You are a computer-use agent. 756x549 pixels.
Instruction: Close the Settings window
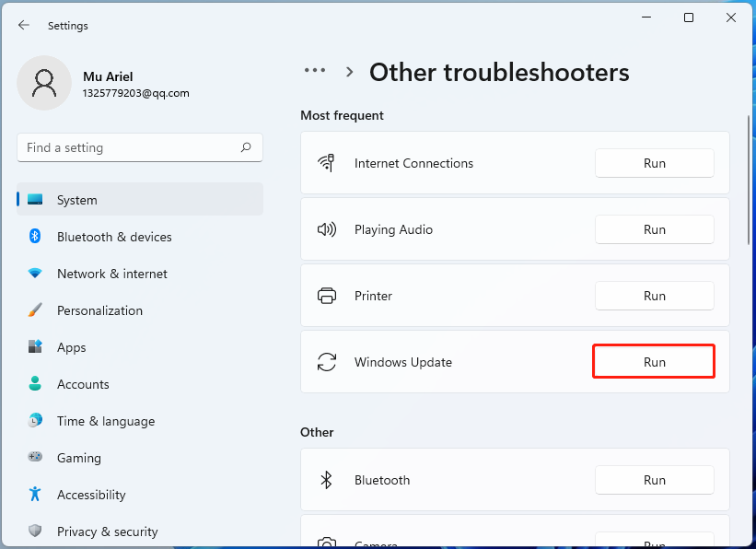pyautogui.click(x=731, y=18)
